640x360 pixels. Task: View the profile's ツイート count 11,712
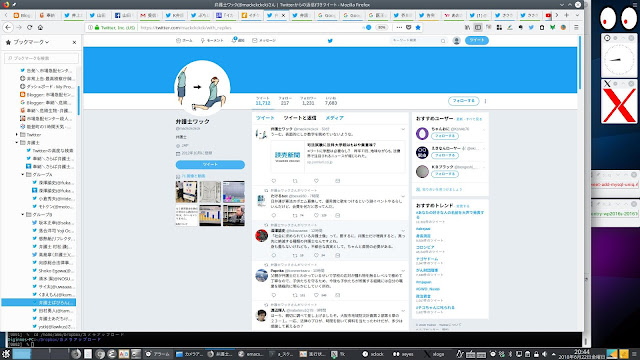tap(263, 101)
